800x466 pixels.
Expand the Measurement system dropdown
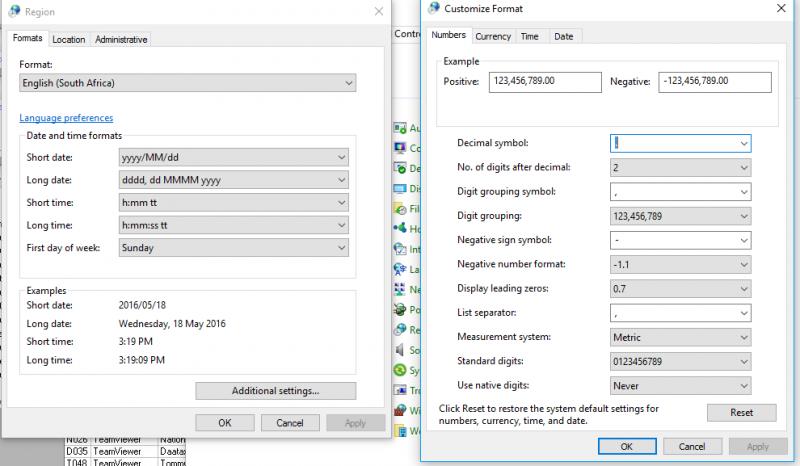point(680,337)
